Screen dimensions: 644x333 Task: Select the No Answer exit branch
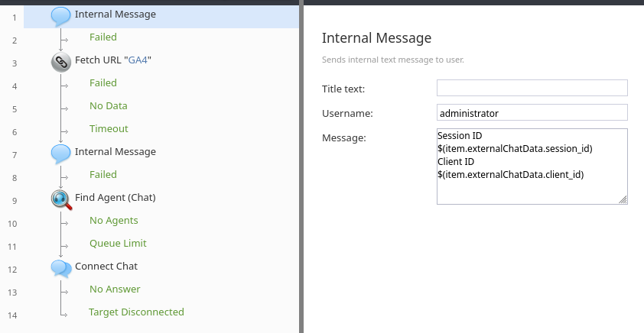pyautogui.click(x=115, y=289)
